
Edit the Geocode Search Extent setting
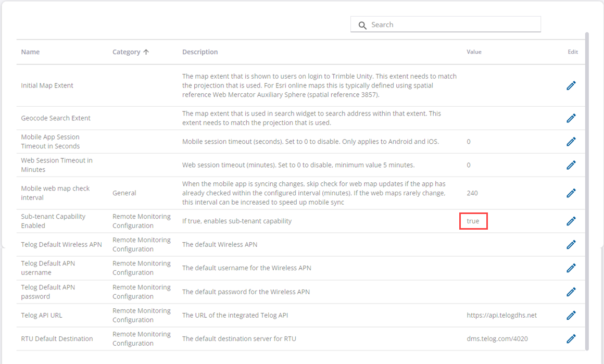pos(571,118)
